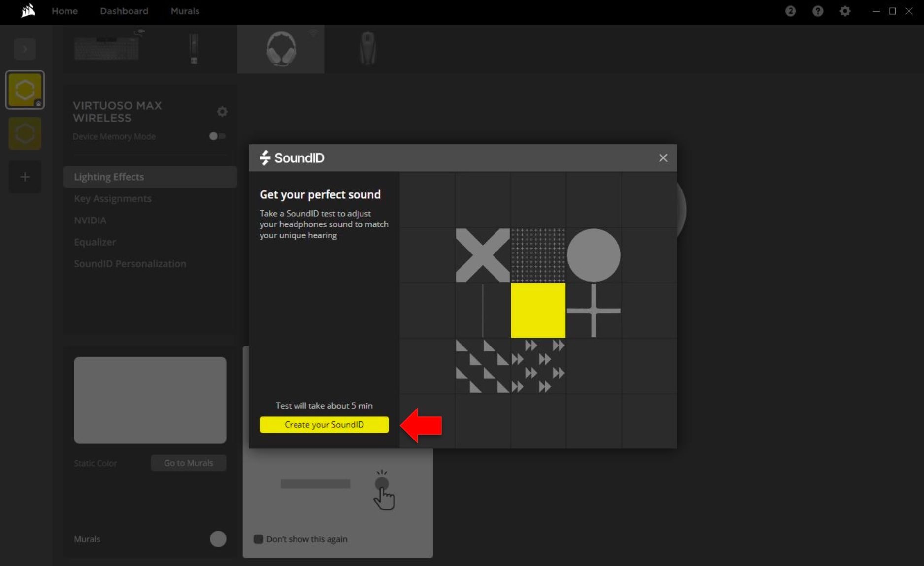
Task: Open the Dashboard tab
Action: 124,11
